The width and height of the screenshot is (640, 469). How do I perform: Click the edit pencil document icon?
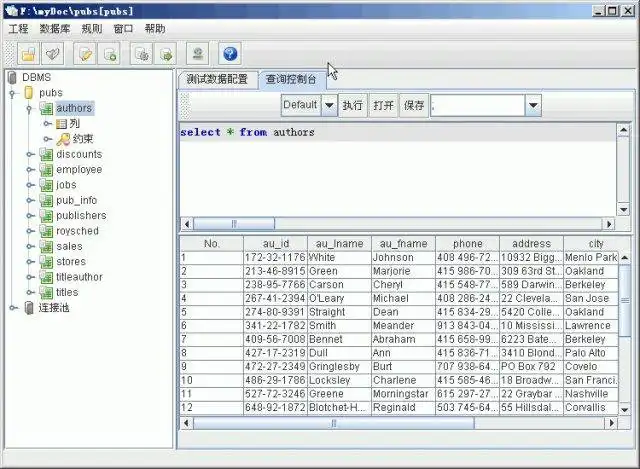85,53
